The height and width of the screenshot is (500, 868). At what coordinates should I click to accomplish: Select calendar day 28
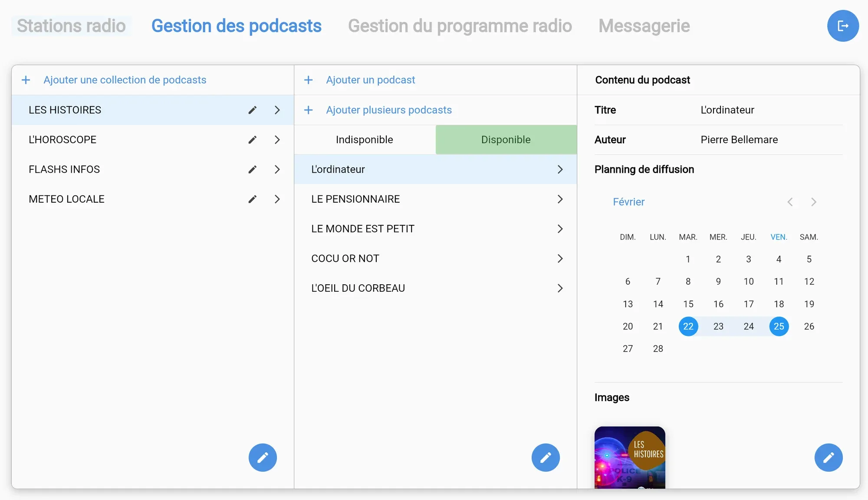658,349
